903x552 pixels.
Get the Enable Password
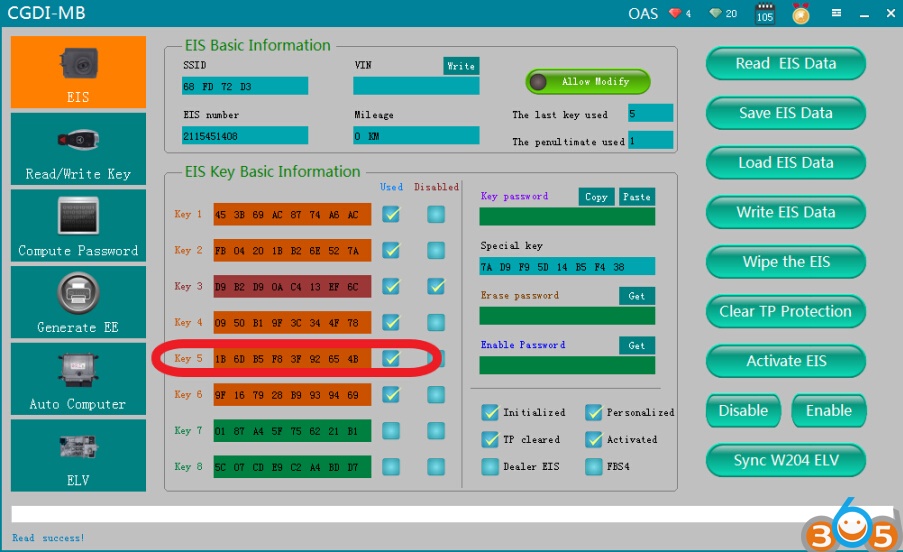tap(637, 345)
